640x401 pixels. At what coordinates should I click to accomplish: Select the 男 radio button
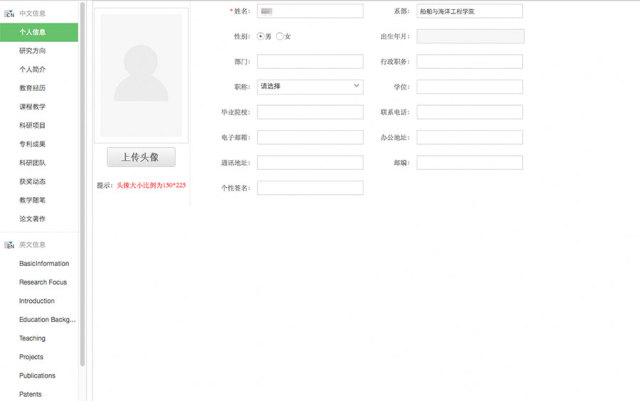pos(261,36)
